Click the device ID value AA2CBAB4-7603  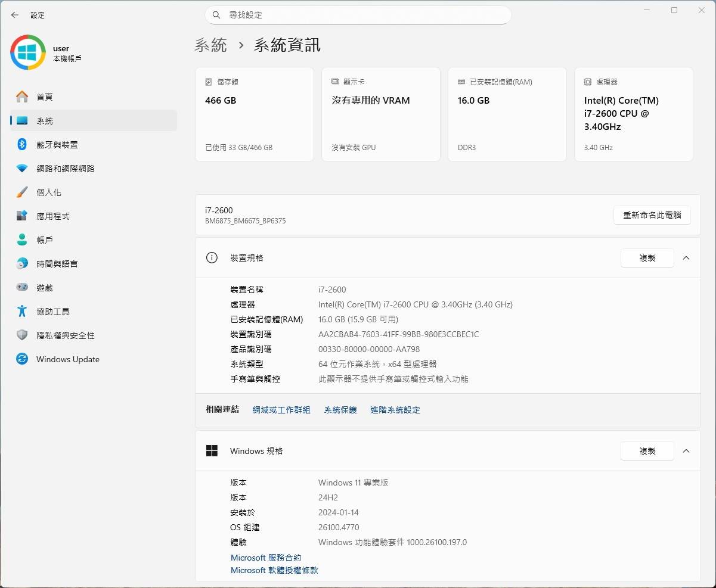399,334
